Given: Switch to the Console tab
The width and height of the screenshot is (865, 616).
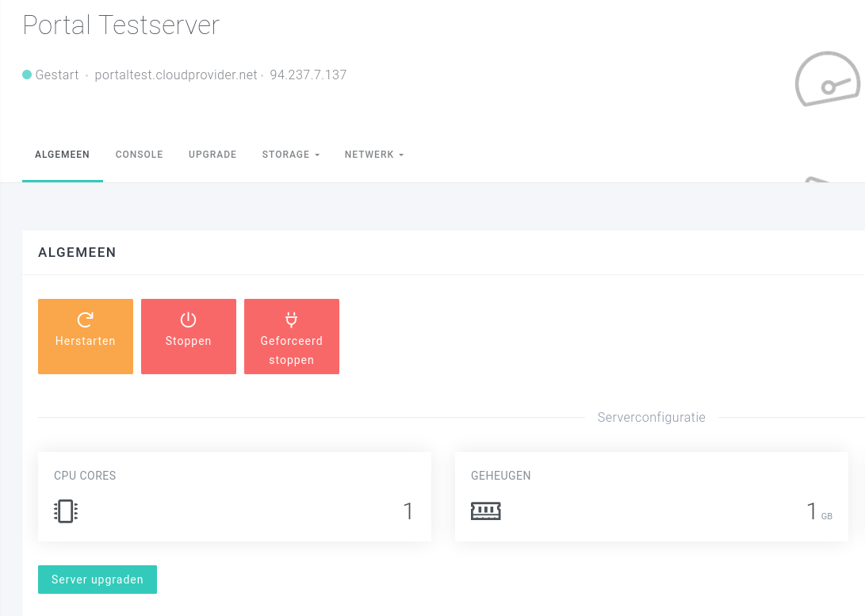Looking at the screenshot, I should click(x=139, y=155).
